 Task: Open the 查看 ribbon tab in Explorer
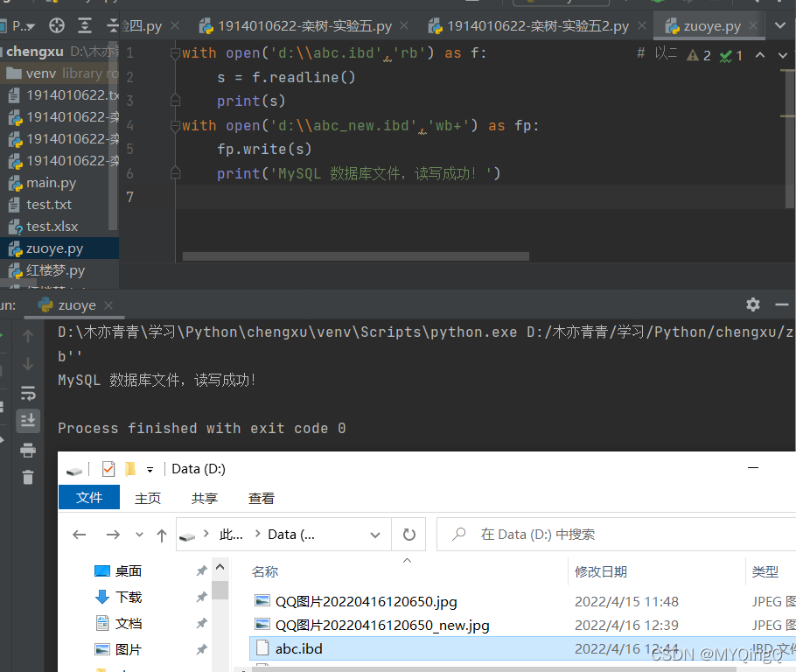[x=262, y=498]
